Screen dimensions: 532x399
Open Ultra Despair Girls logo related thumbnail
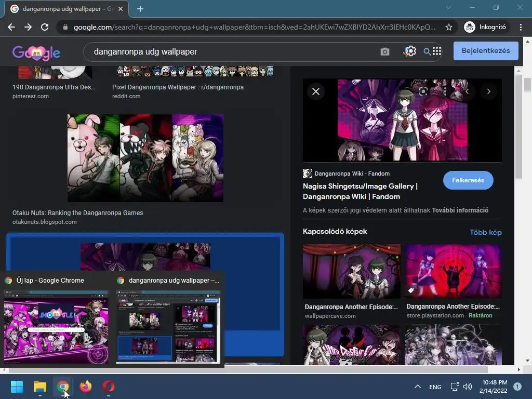(x=352, y=345)
